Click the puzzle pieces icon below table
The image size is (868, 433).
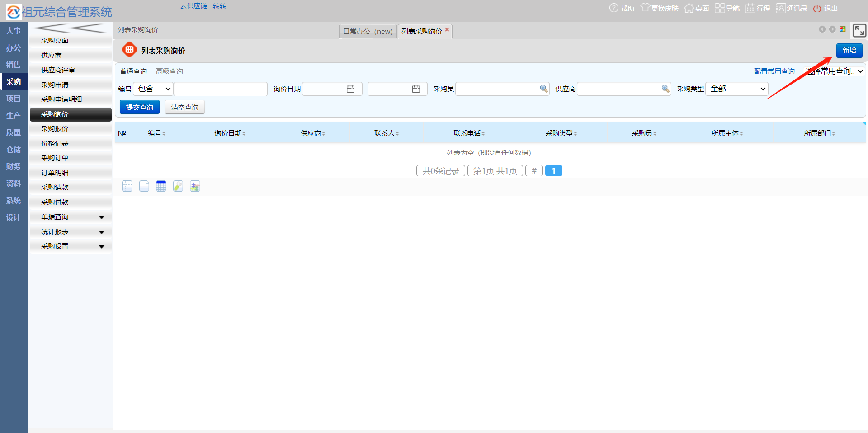click(195, 186)
